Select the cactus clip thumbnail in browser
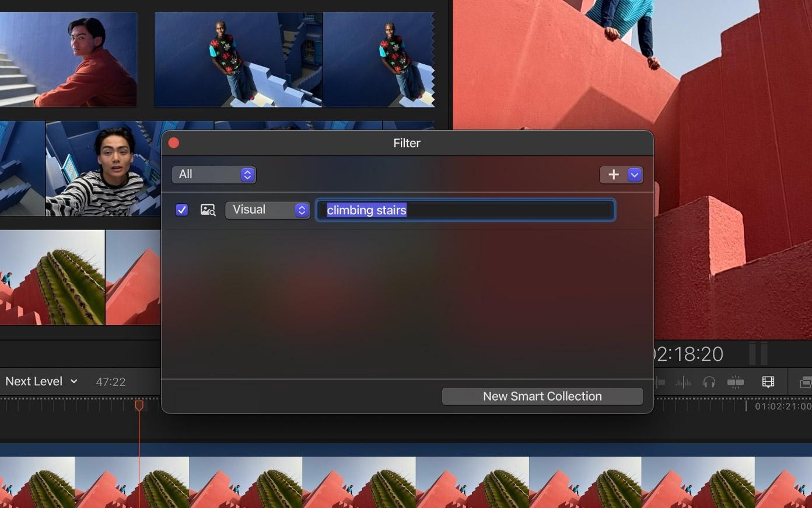The height and width of the screenshot is (508, 812). [52, 277]
